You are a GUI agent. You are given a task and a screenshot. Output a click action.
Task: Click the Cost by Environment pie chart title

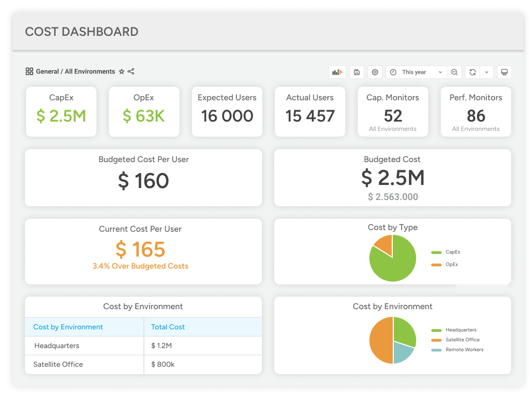click(393, 307)
